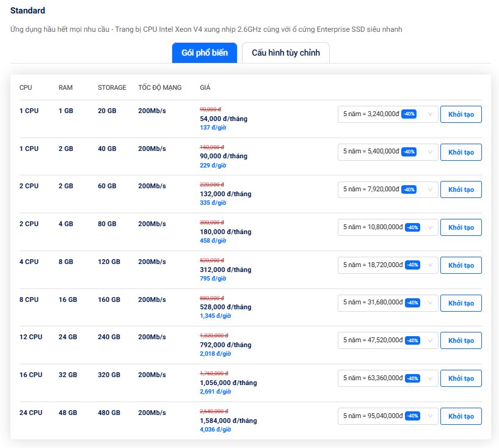The height and width of the screenshot is (448, 499).
Task: Click the 480 GB storage cell
Action: (109, 413)
